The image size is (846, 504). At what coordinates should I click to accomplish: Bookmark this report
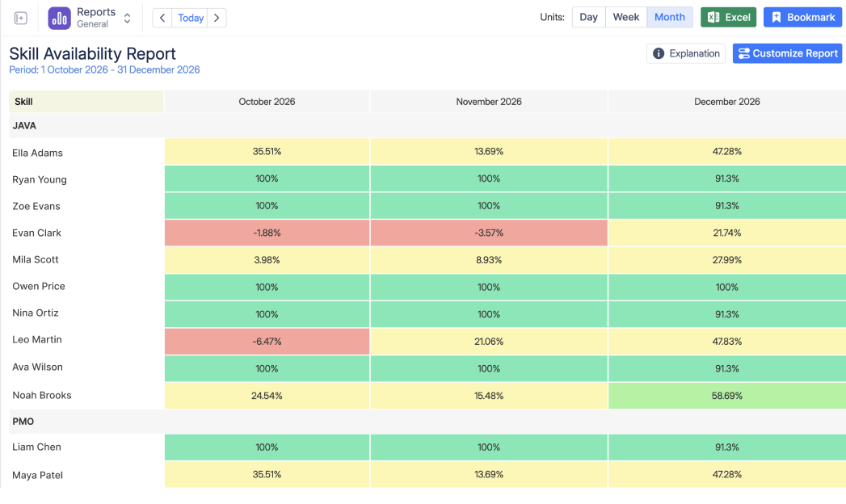802,17
